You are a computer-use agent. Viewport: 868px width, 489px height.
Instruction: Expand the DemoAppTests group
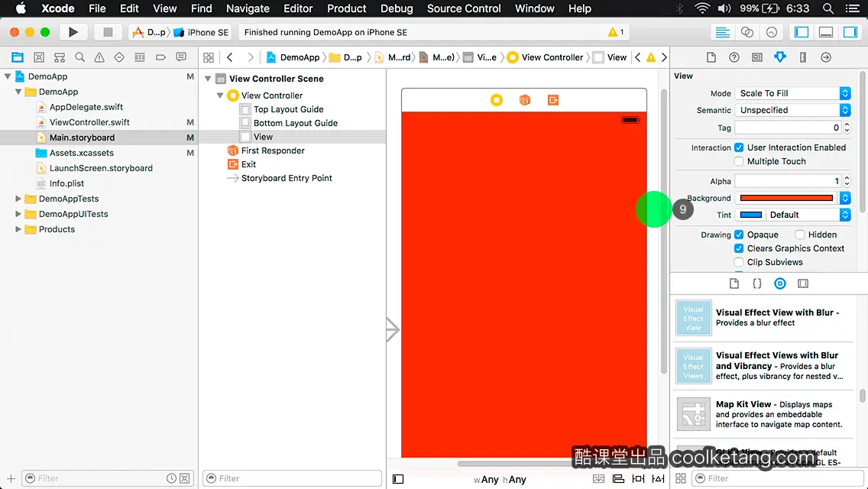(x=18, y=198)
